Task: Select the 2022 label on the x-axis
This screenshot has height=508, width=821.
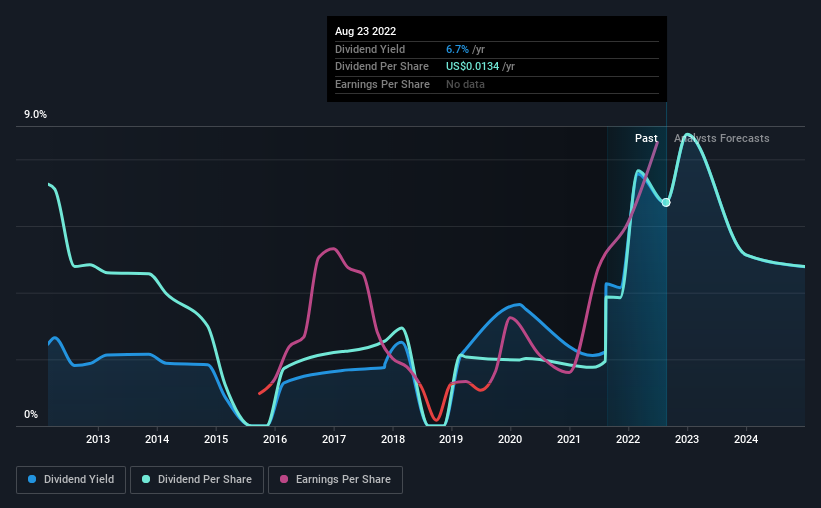Action: pyautogui.click(x=628, y=439)
